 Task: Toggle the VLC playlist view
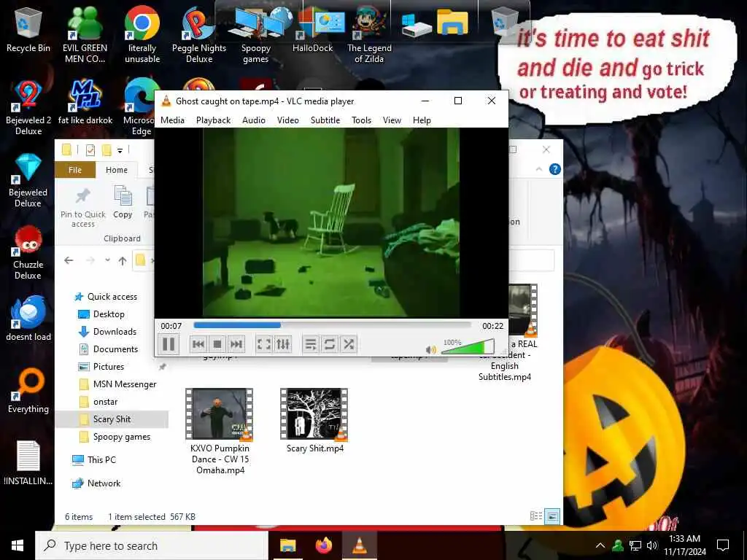tap(311, 344)
